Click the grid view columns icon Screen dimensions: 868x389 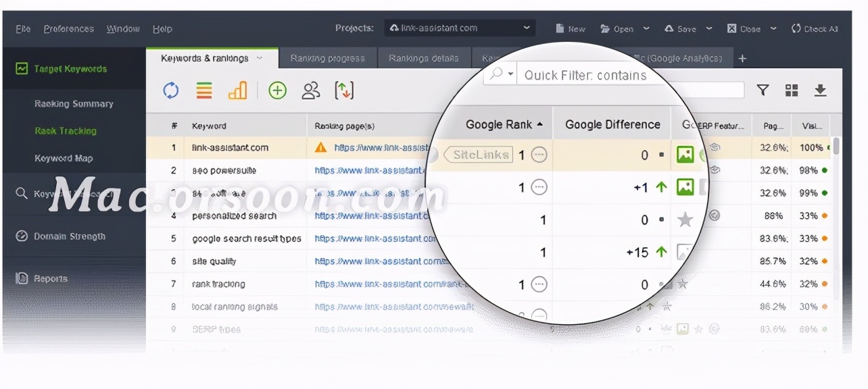[792, 90]
